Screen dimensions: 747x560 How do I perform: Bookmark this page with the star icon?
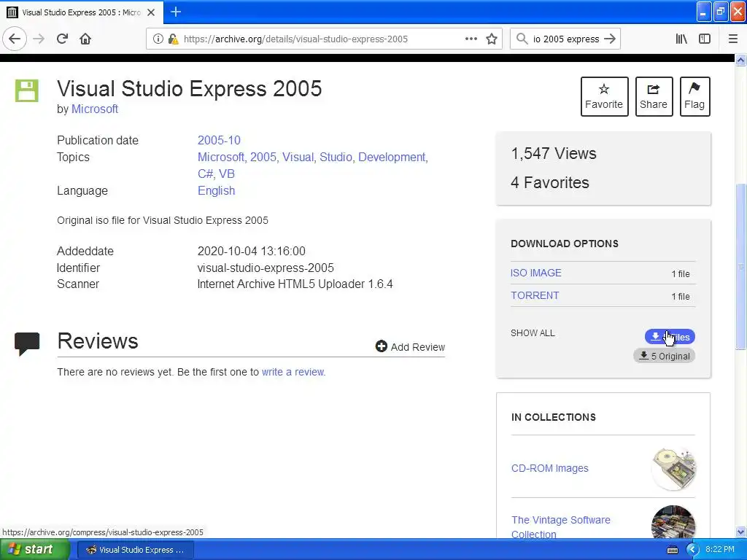(492, 39)
